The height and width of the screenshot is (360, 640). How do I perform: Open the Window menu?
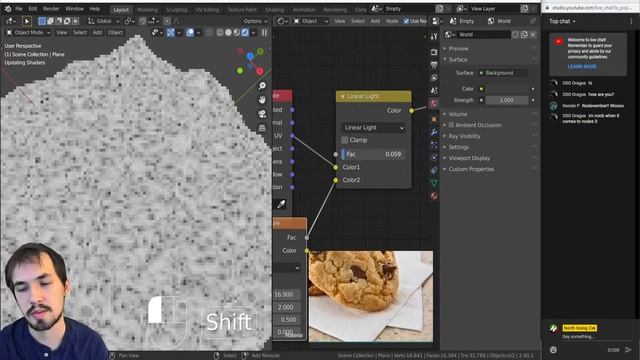tap(75, 9)
